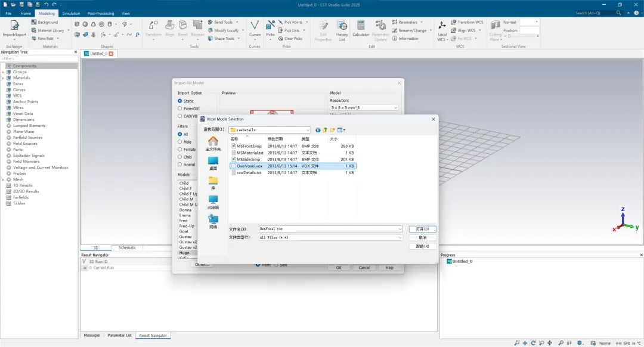644x347 pixels.
Task: Open the Simulation ribbon tab
Action: (71, 14)
